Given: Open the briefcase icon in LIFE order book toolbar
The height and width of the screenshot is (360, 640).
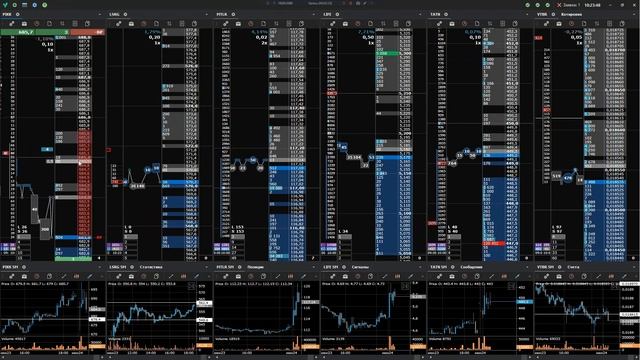Looking at the screenshot, I should click(345, 24).
